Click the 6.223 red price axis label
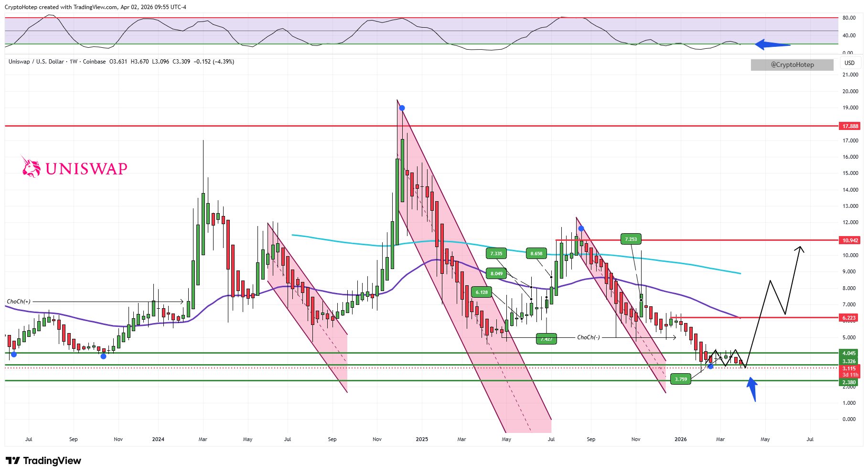Screen dimensions: 868x475 [x=849, y=318]
